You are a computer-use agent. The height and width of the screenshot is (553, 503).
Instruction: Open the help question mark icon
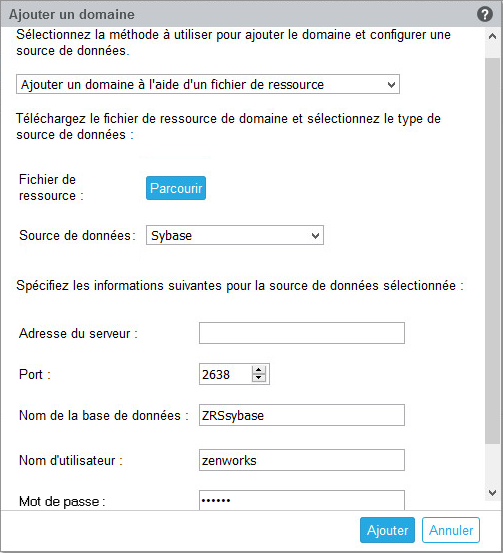click(485, 14)
